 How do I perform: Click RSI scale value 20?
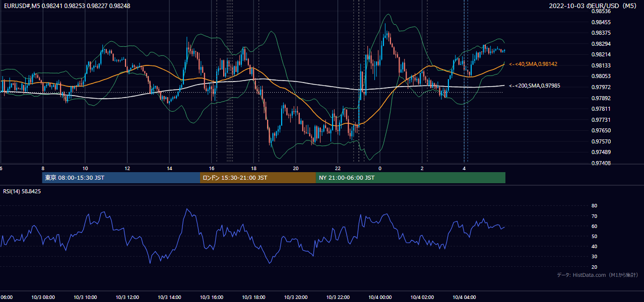pos(594,267)
